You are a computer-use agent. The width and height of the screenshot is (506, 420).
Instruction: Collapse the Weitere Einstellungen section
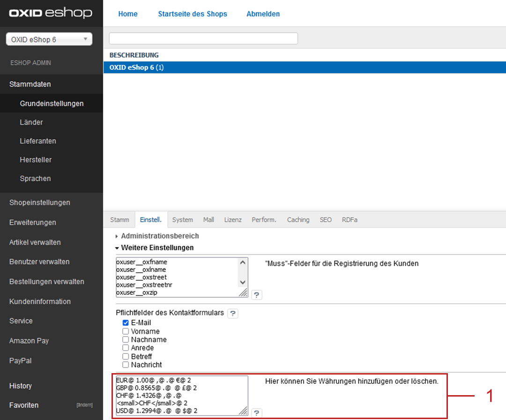click(x=156, y=247)
